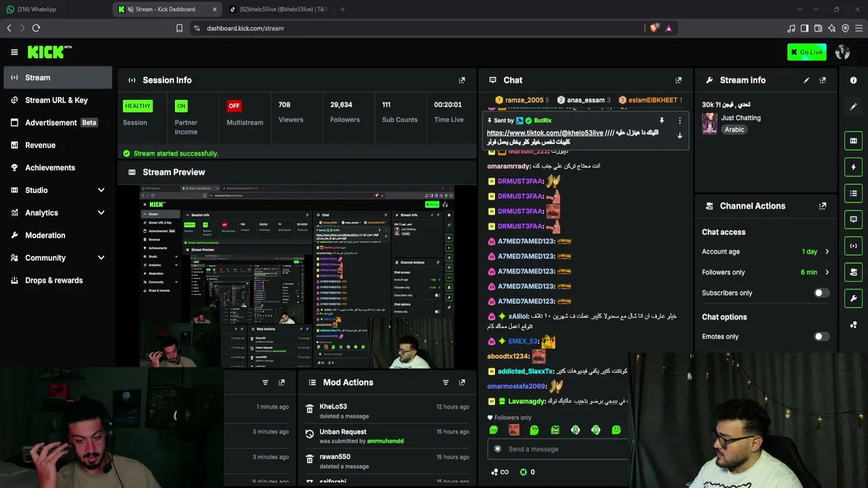The height and width of the screenshot is (488, 868).
Task: Open Brave Rewards triangle icon
Action: click(x=669, y=28)
